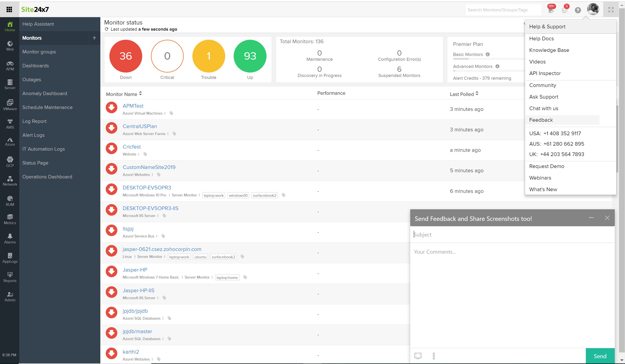The image size is (625, 364).
Task: Sort by Last Polled column arrows
Action: tap(477, 94)
